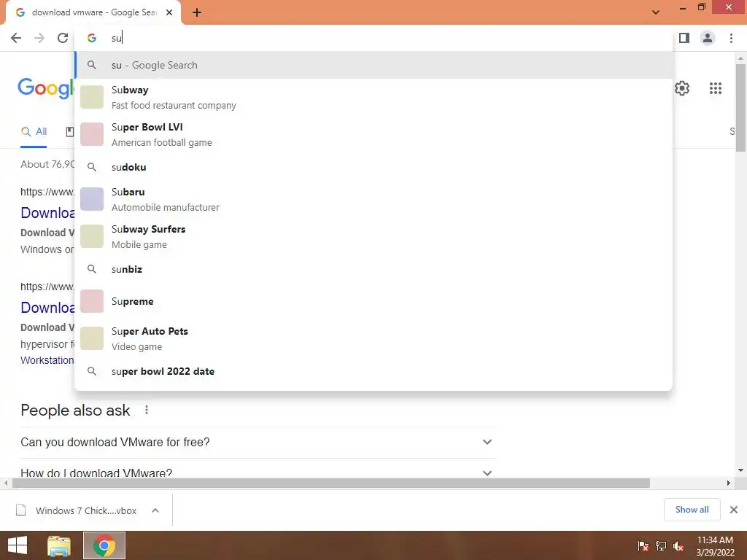The height and width of the screenshot is (560, 747).
Task: Click Show all downloads button
Action: (692, 510)
